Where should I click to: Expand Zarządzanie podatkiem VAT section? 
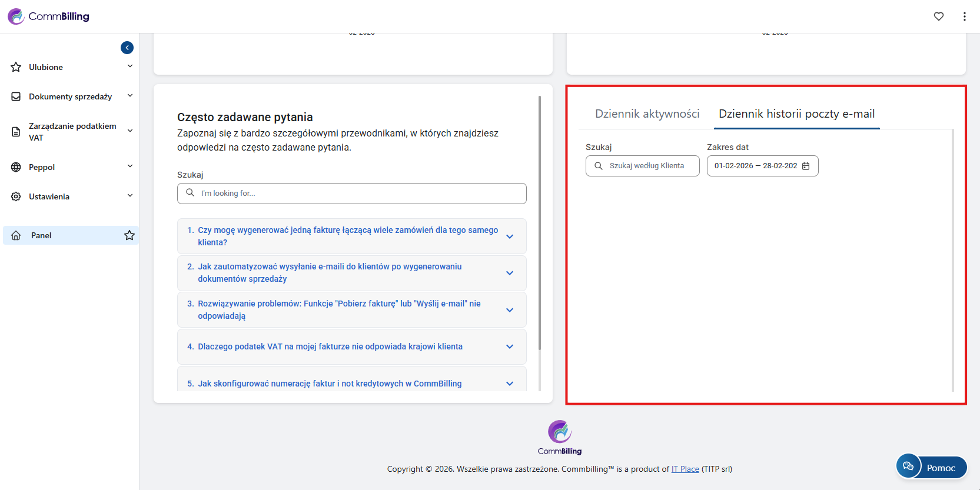(130, 131)
